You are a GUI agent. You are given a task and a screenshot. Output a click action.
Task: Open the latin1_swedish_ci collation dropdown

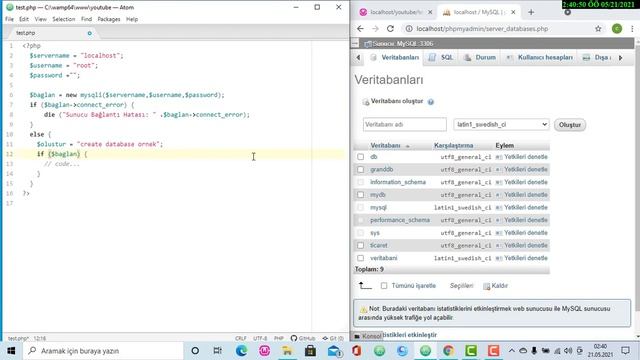(x=501, y=124)
